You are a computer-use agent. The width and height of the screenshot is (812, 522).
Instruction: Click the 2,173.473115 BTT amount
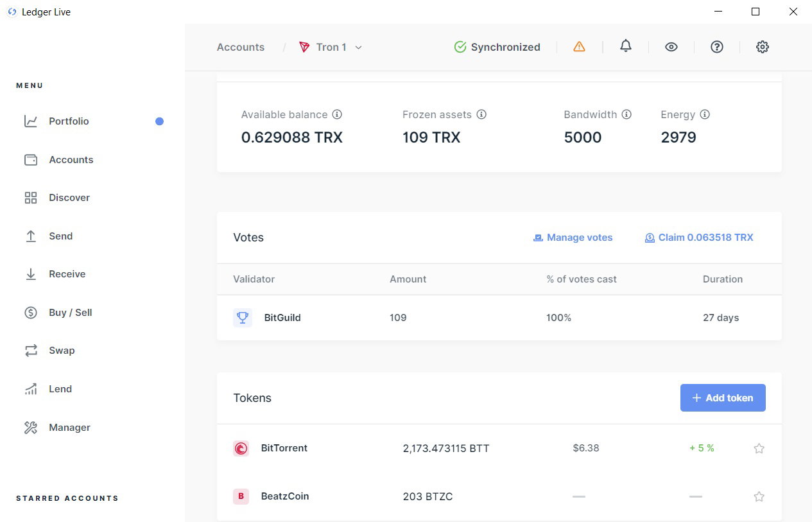point(446,449)
